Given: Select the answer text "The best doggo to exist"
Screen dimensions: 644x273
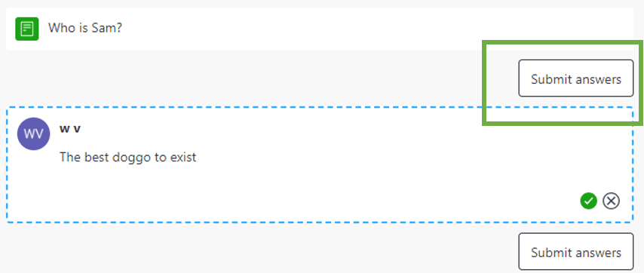Looking at the screenshot, I should (127, 157).
